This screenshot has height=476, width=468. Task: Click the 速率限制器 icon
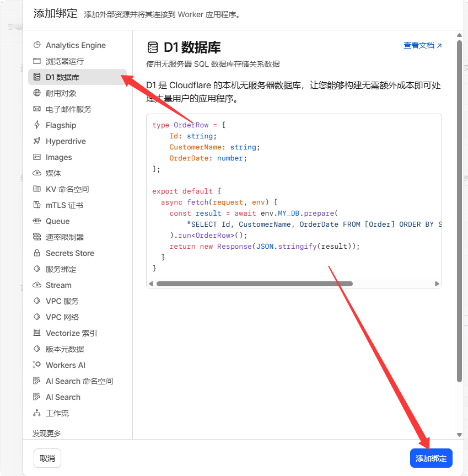click(x=37, y=237)
